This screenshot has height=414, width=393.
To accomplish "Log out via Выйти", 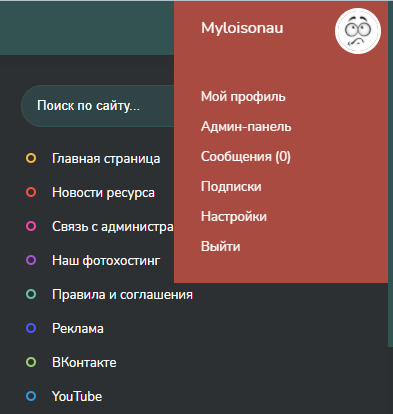I will point(220,247).
